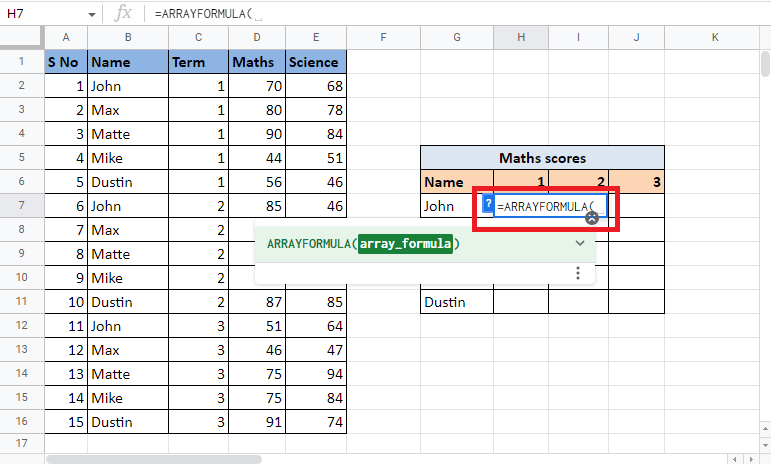The image size is (771, 464).
Task: Open the name box dropdown arrow
Action: coord(92,14)
